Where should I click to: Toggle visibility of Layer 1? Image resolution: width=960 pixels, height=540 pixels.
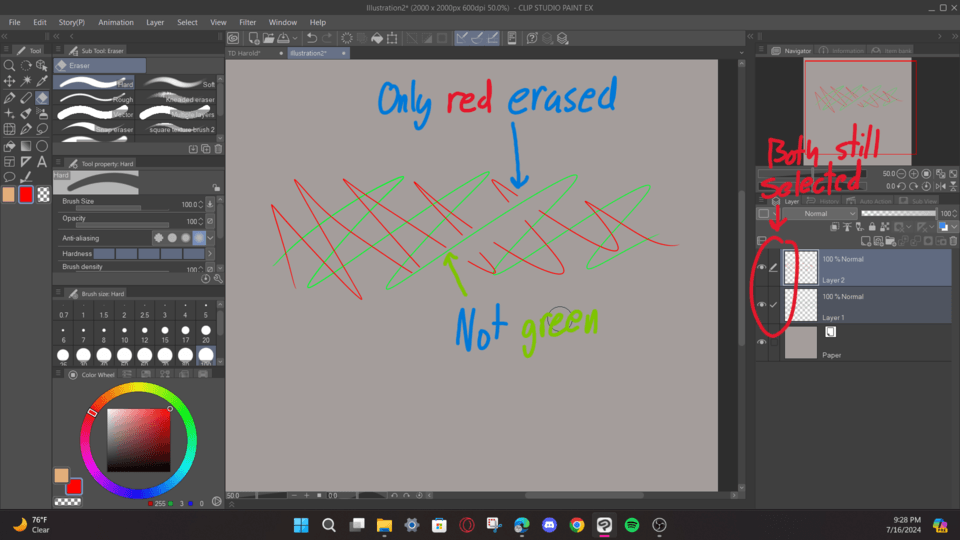[x=762, y=305]
